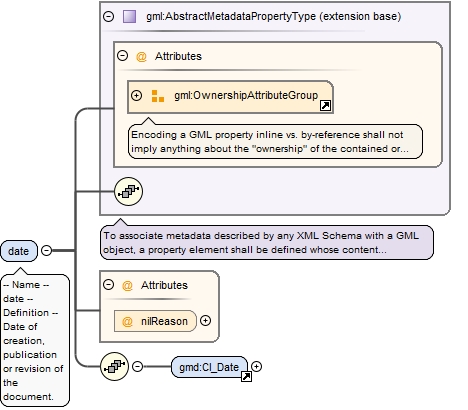Collapse the date element children

point(47,250)
